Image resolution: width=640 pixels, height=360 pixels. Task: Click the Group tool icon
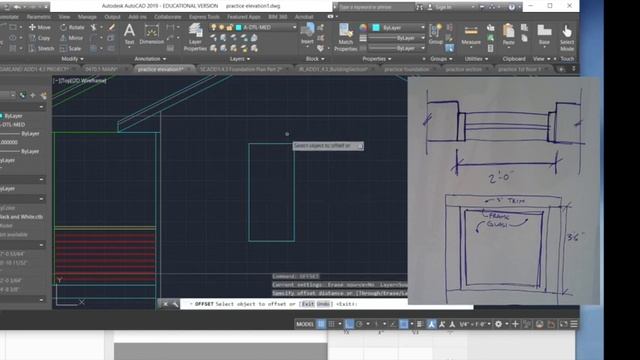pos(436,34)
